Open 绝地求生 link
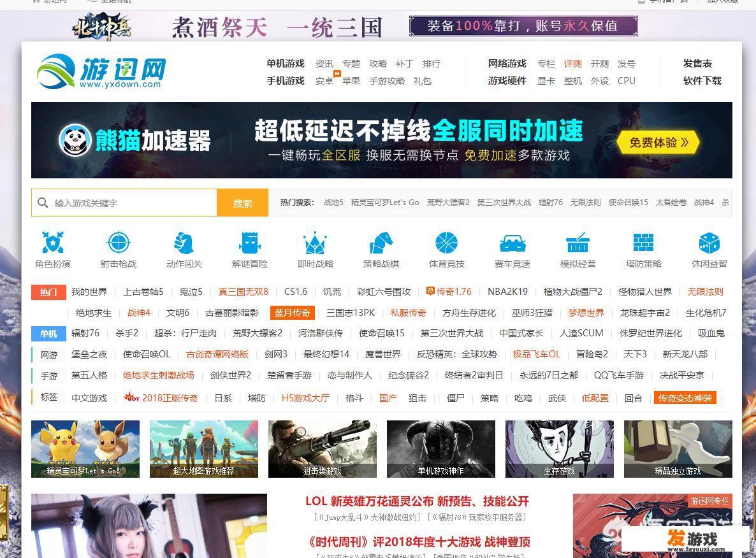Screen dimensions: 756x558 click(94, 313)
